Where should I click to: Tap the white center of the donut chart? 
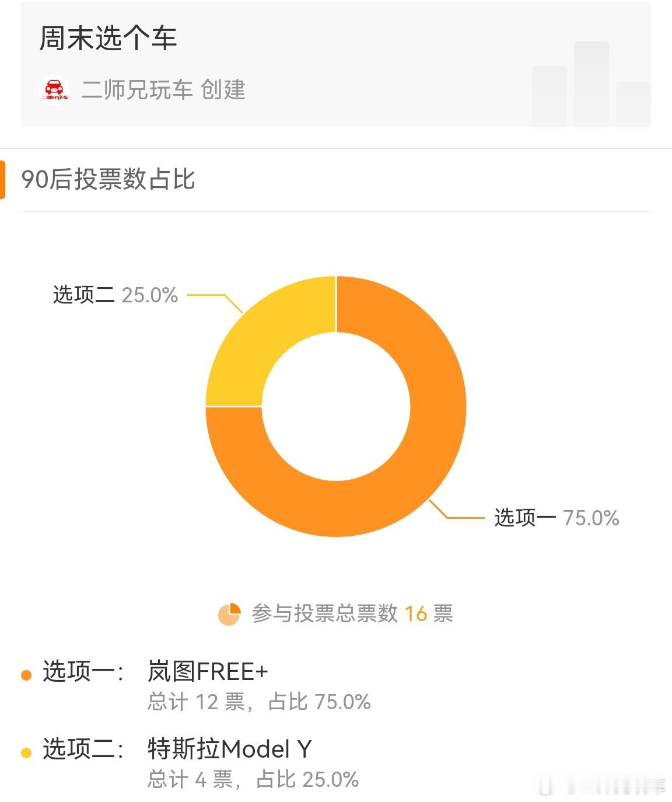tap(336, 406)
